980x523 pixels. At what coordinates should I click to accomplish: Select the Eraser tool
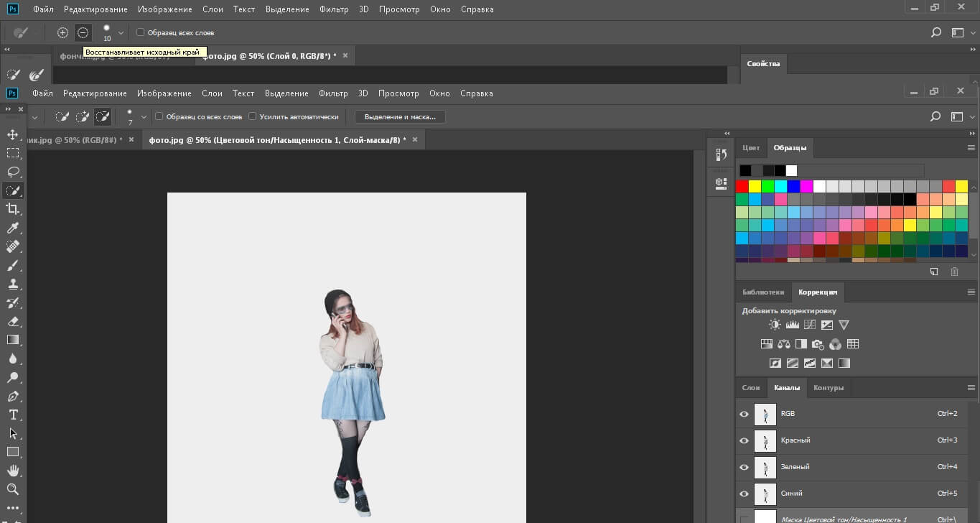[13, 321]
